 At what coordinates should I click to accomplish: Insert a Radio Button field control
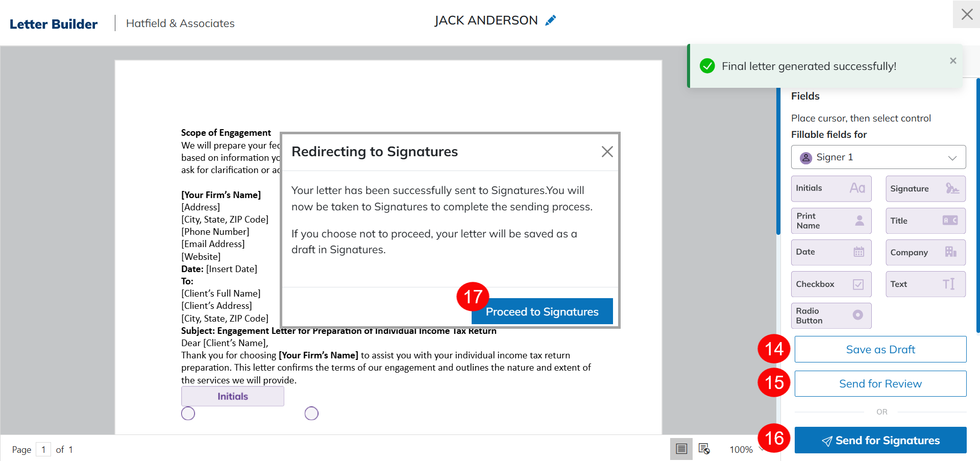[x=830, y=316]
